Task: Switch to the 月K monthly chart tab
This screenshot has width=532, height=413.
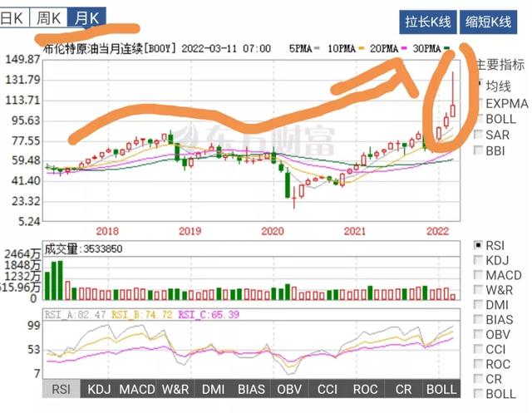Action: click(86, 17)
